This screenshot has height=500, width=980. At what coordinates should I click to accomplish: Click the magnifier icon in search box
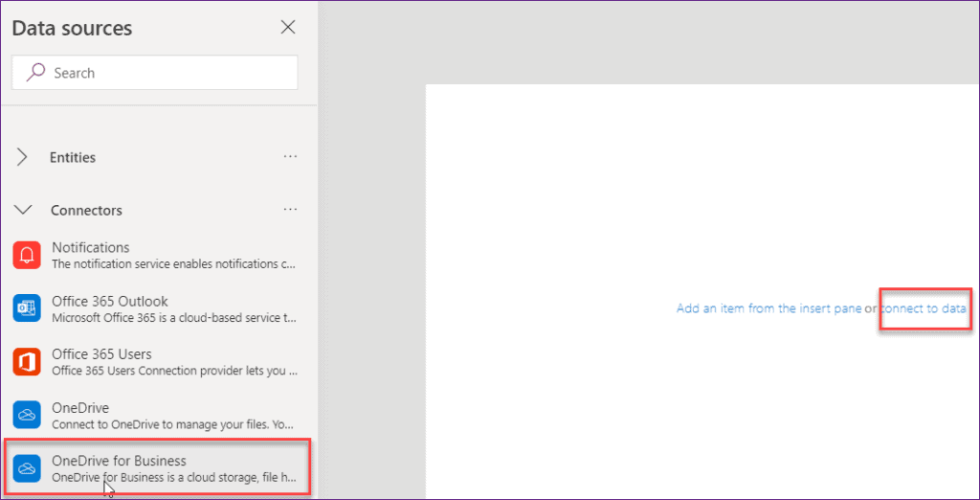point(35,73)
